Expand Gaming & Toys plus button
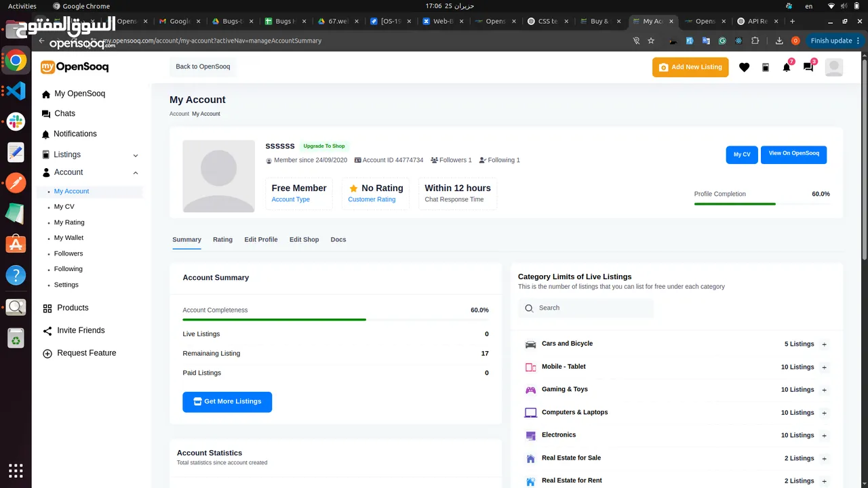This screenshot has height=488, width=868. (x=825, y=390)
